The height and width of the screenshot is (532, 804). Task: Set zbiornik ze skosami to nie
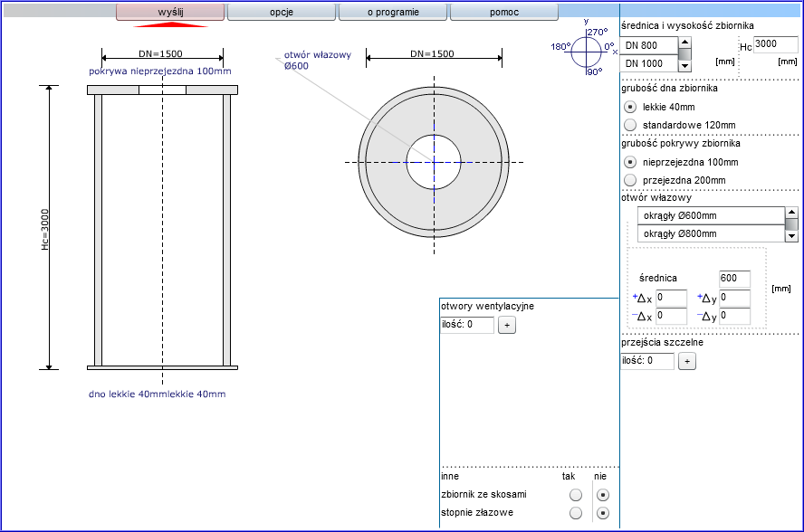pyautogui.click(x=603, y=495)
